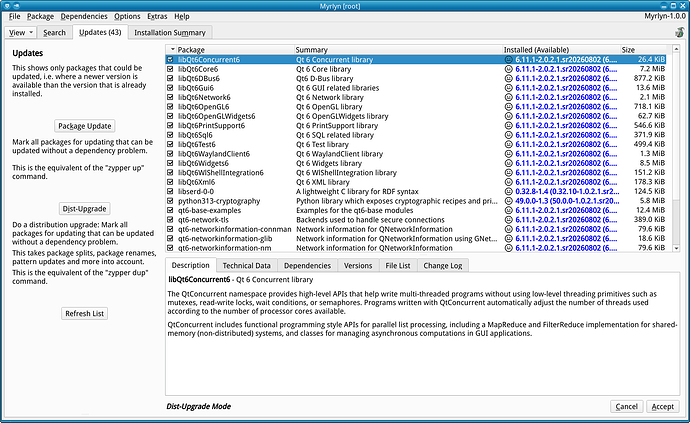Toggle update checkbox for python313-cryptography

tap(170, 201)
